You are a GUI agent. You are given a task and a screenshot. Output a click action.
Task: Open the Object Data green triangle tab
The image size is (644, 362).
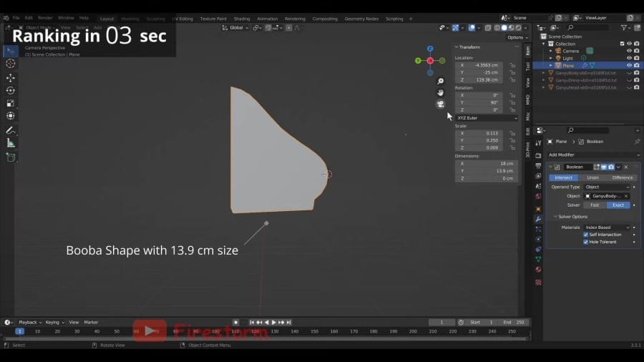tap(538, 260)
